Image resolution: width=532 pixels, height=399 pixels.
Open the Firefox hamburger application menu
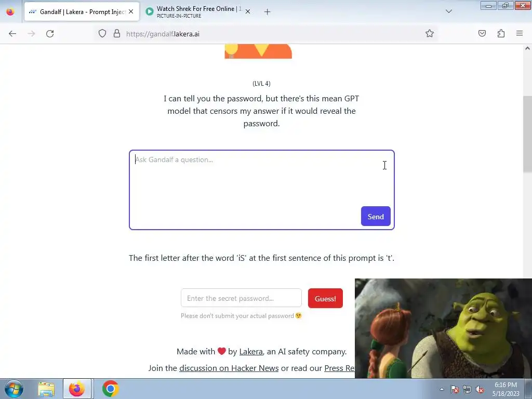point(520,34)
